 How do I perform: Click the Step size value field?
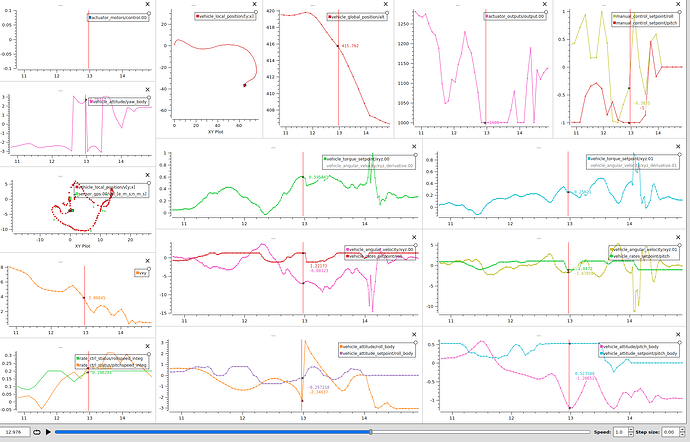coord(670,432)
